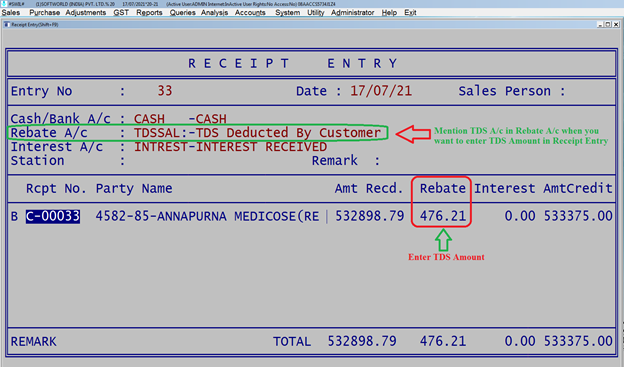Image resolution: width=624 pixels, height=367 pixels.
Task: Select the Cash/Bank A/c value CASH -CASH
Action: pyautogui.click(x=180, y=119)
